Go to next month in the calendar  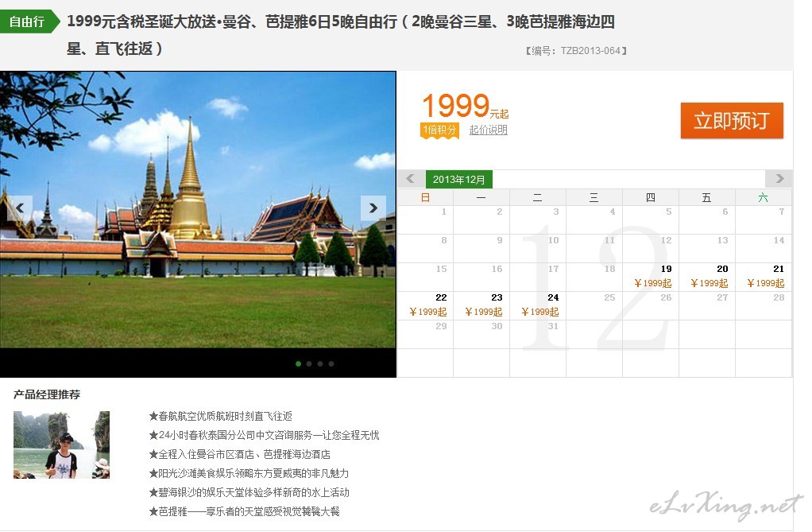click(779, 179)
